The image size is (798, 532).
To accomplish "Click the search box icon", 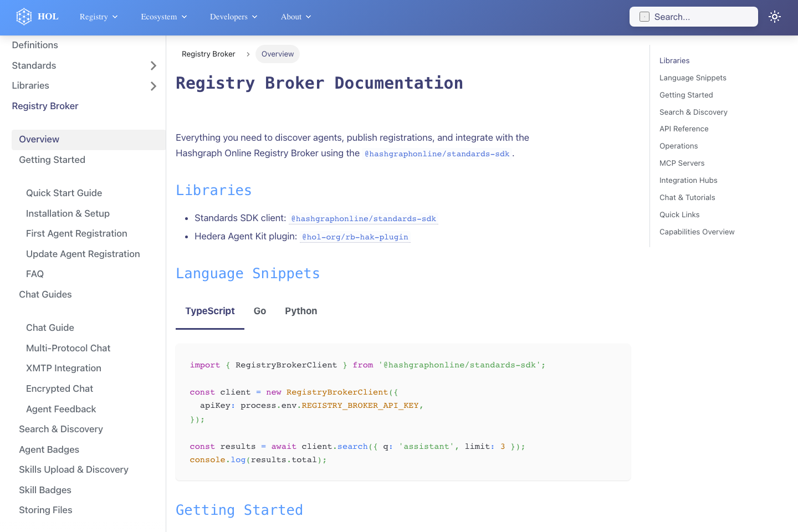I will 644,17.
